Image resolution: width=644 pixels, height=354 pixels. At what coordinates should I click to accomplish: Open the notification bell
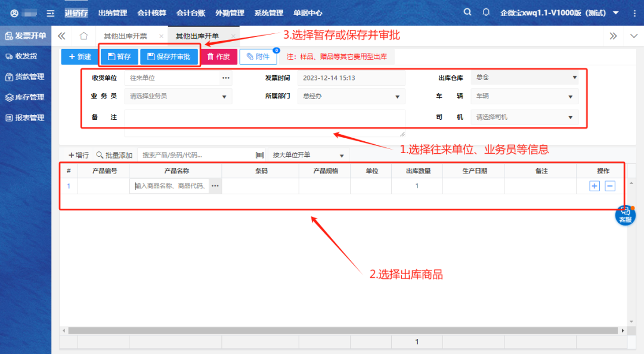point(486,13)
